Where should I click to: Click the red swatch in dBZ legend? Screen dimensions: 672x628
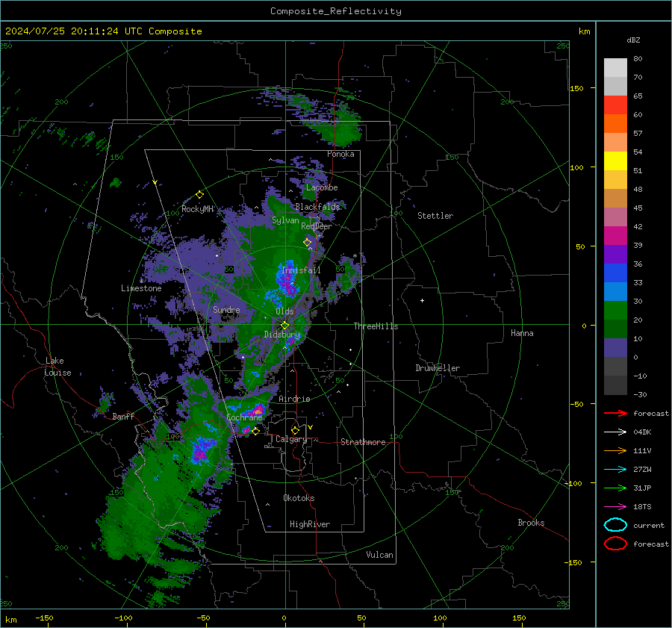coord(615,105)
